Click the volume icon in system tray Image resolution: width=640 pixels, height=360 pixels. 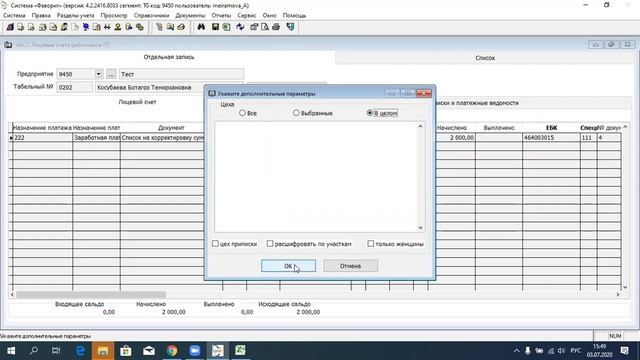562,351
